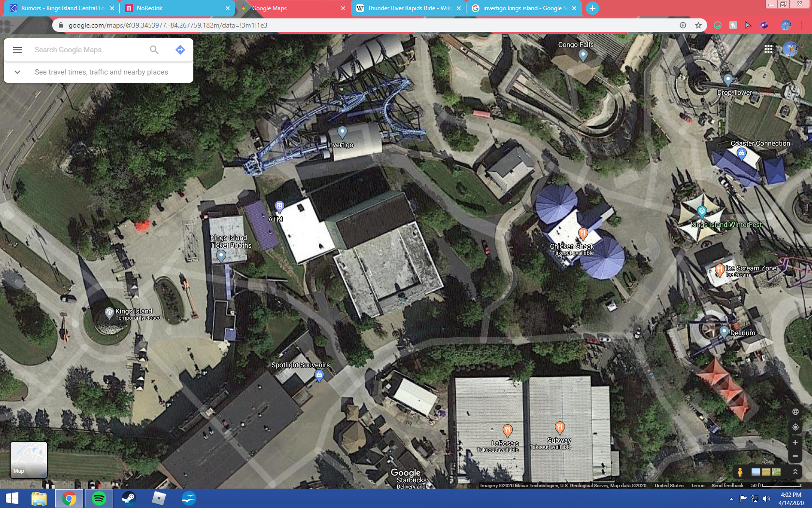Open the Honey extension icon
Image resolution: width=812 pixels, height=508 pixels.
pyautogui.click(x=733, y=25)
